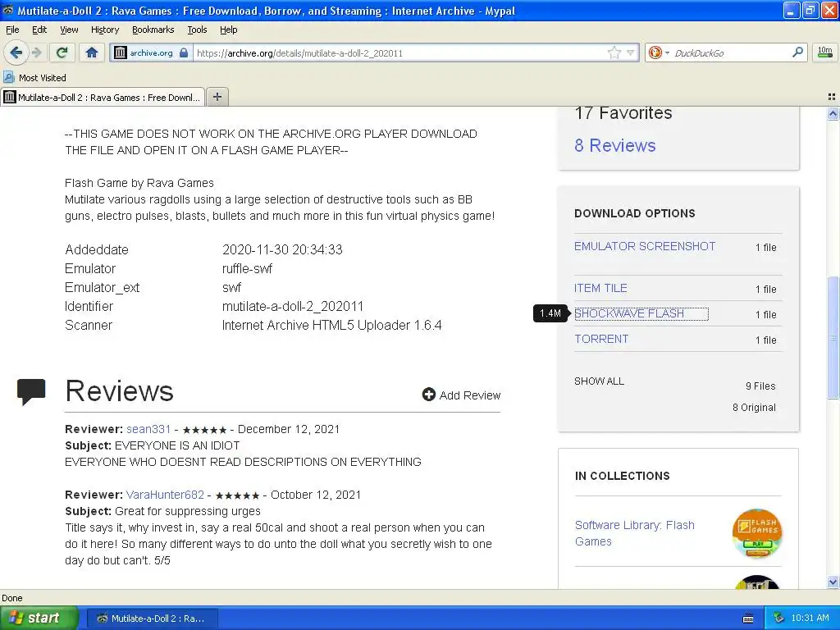Viewport: 840px width, 630px height.
Task: Click the Internet Archive HTML5 Uploader 1.6.4 text
Action: tap(331, 325)
